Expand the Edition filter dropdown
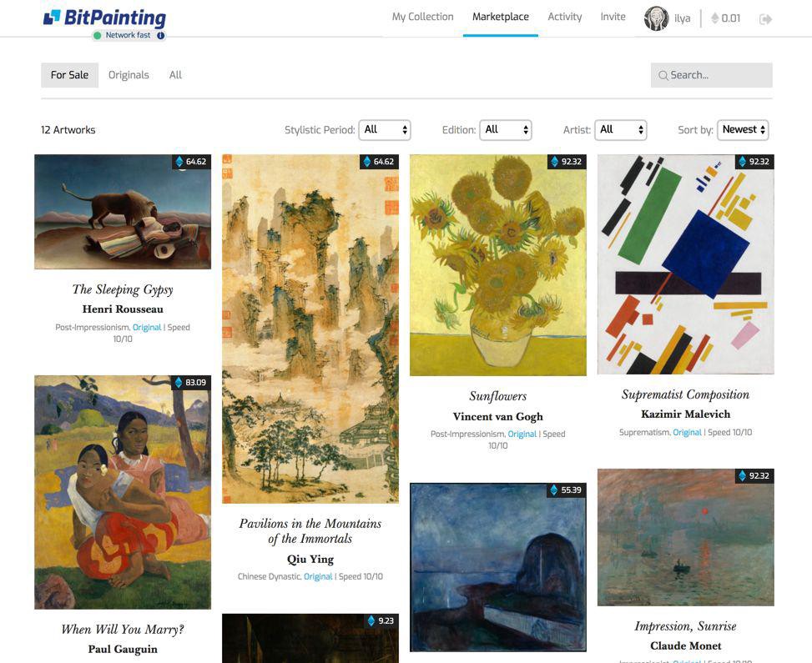The image size is (812, 663). pyautogui.click(x=505, y=130)
